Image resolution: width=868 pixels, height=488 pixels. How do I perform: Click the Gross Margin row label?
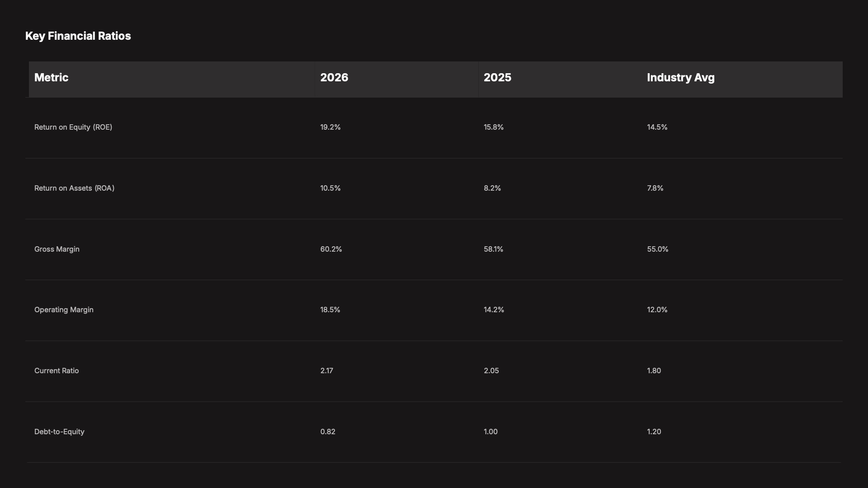pyautogui.click(x=57, y=249)
